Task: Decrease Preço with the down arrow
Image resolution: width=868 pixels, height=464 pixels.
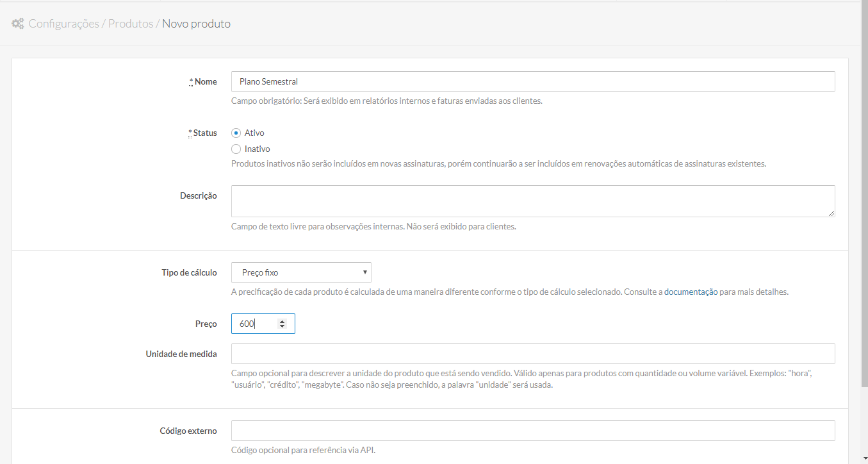Action: [283, 327]
